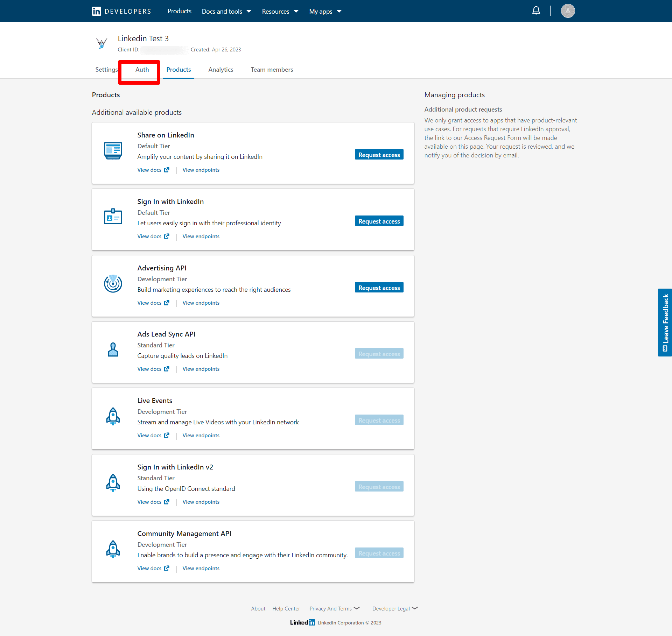
Task: Click disabled Request access for Live Events
Action: pos(379,420)
